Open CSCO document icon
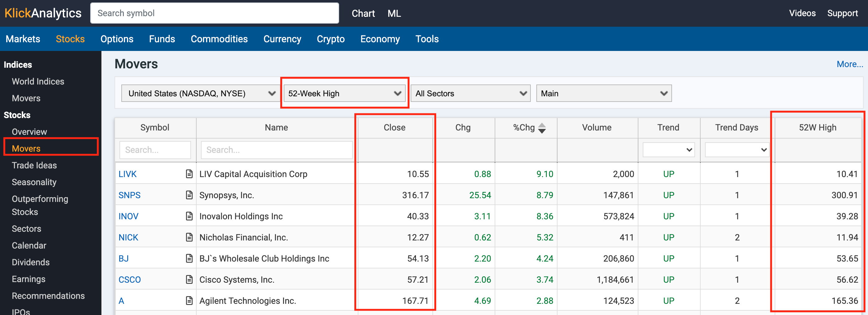 point(189,279)
